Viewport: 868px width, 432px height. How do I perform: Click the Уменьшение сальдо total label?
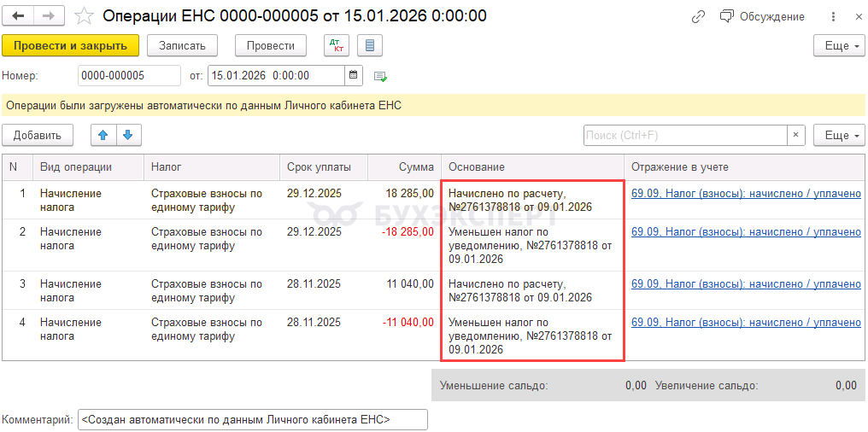pyautogui.click(x=494, y=386)
